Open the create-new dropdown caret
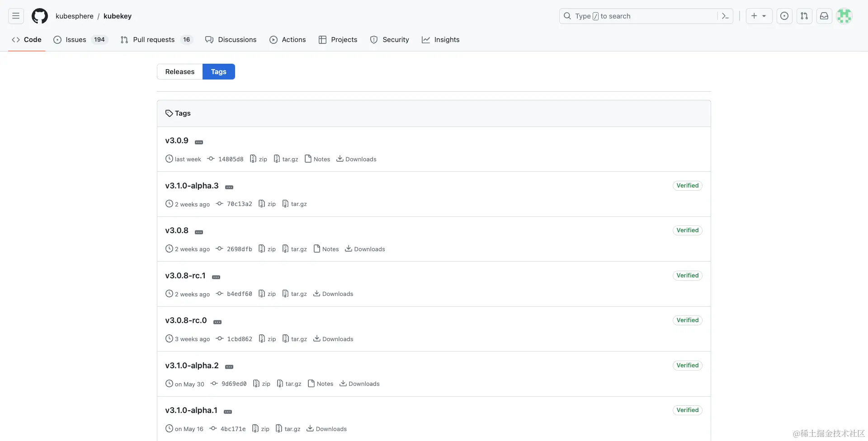This screenshot has width=868, height=441. pos(764,16)
